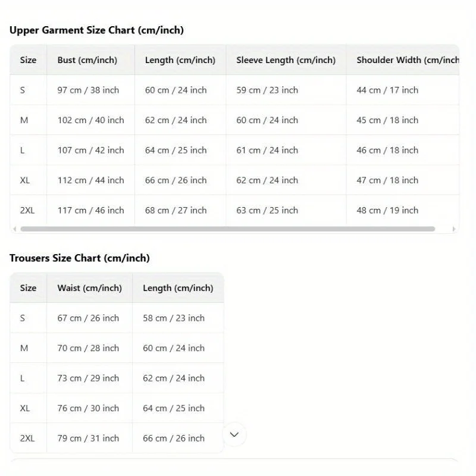Click the scroll-down chevron button beside trousers chart

point(234,434)
